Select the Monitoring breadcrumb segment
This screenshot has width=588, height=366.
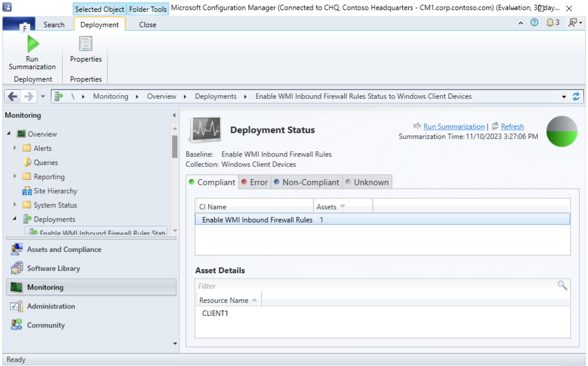click(x=111, y=96)
